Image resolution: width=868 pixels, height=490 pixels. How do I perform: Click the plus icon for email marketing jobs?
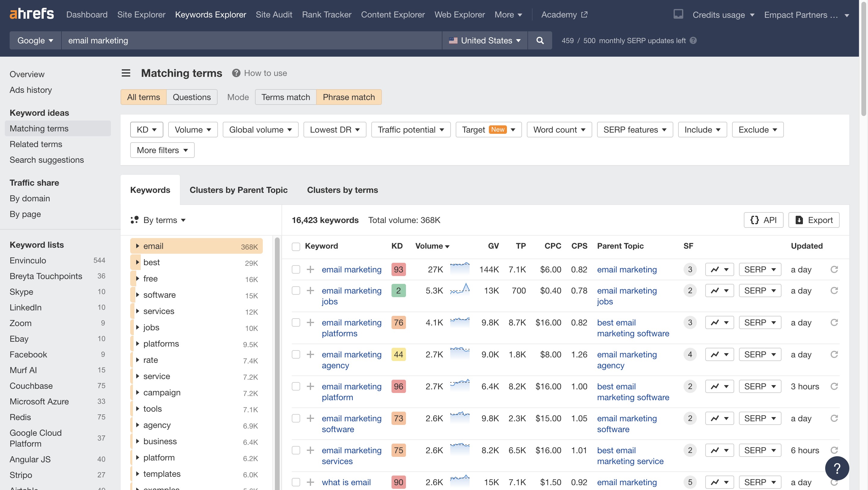(310, 291)
